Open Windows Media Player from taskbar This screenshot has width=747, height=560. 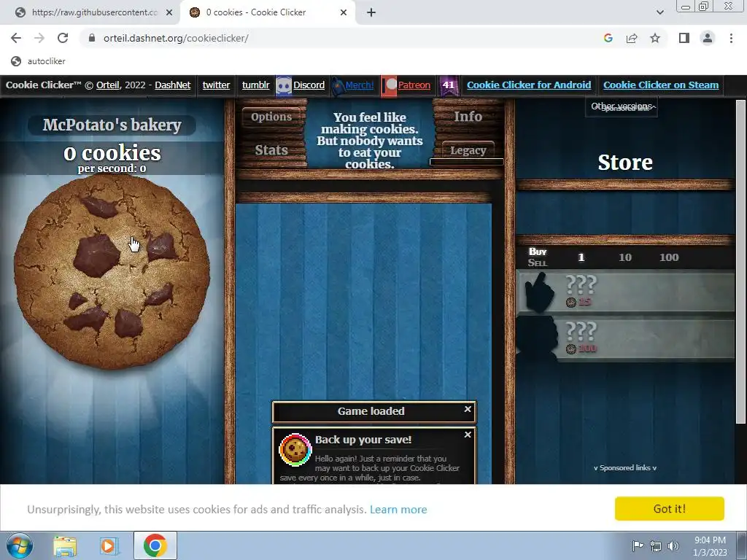click(x=109, y=545)
